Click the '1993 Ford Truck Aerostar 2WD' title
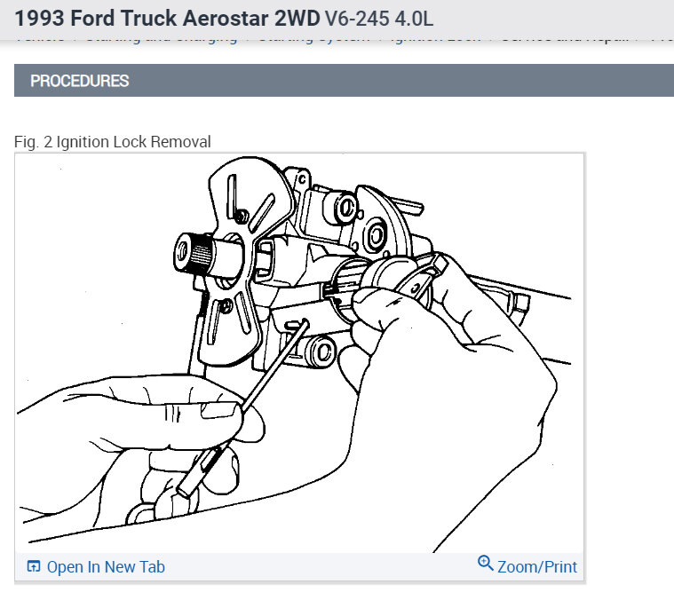 tap(167, 19)
